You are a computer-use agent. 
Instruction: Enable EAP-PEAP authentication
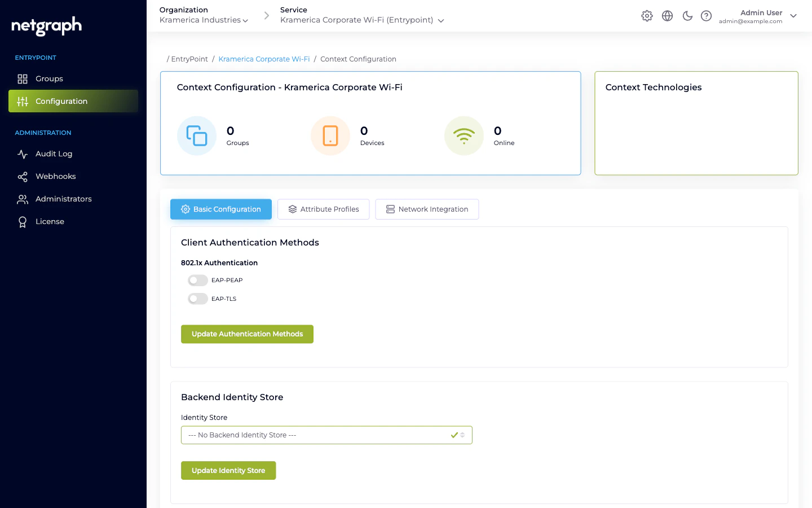click(198, 280)
